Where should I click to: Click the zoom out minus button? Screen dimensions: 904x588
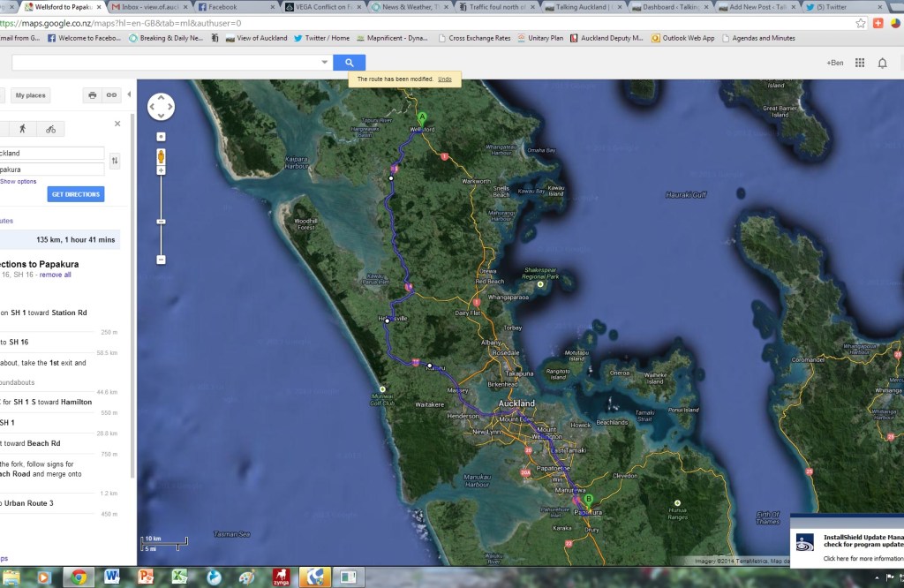[161, 260]
